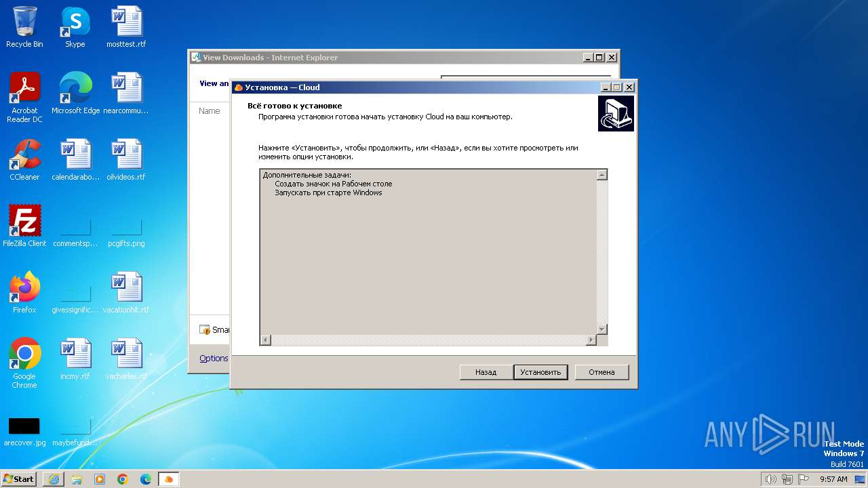Click the network tray icon

coord(787,479)
